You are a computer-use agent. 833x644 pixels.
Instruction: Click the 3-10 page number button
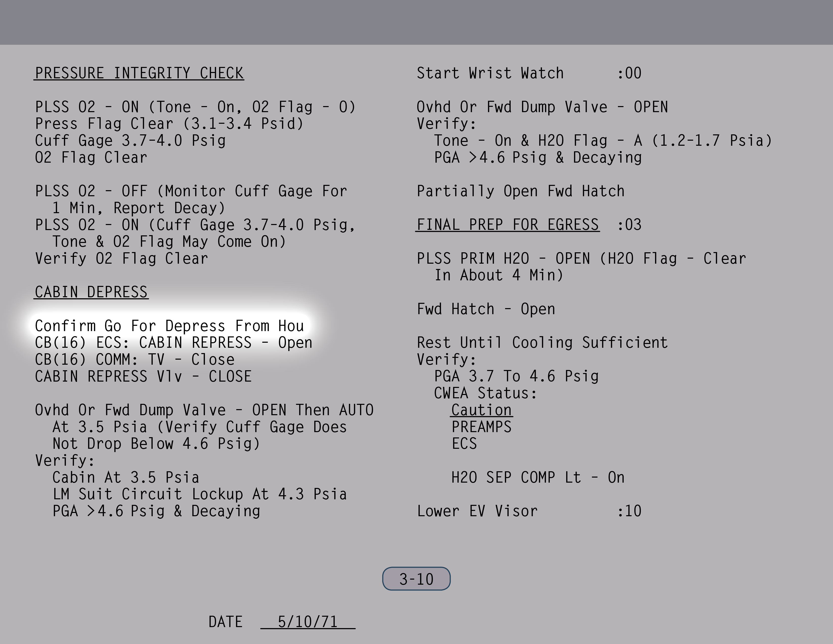(416, 579)
